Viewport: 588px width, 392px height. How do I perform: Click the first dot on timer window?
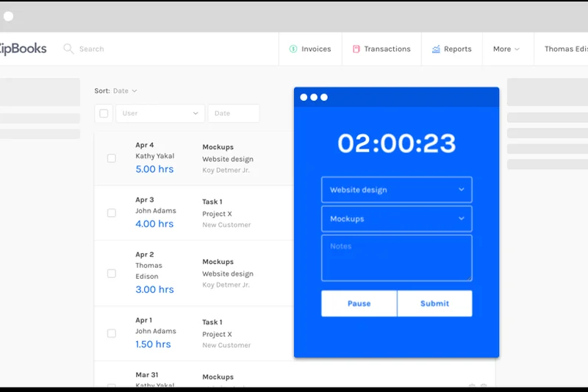pos(304,97)
